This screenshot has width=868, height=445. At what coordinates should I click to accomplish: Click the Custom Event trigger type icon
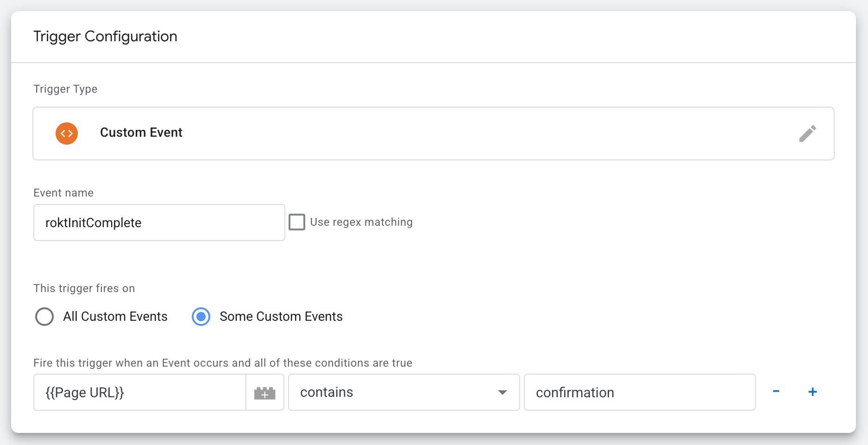point(67,133)
